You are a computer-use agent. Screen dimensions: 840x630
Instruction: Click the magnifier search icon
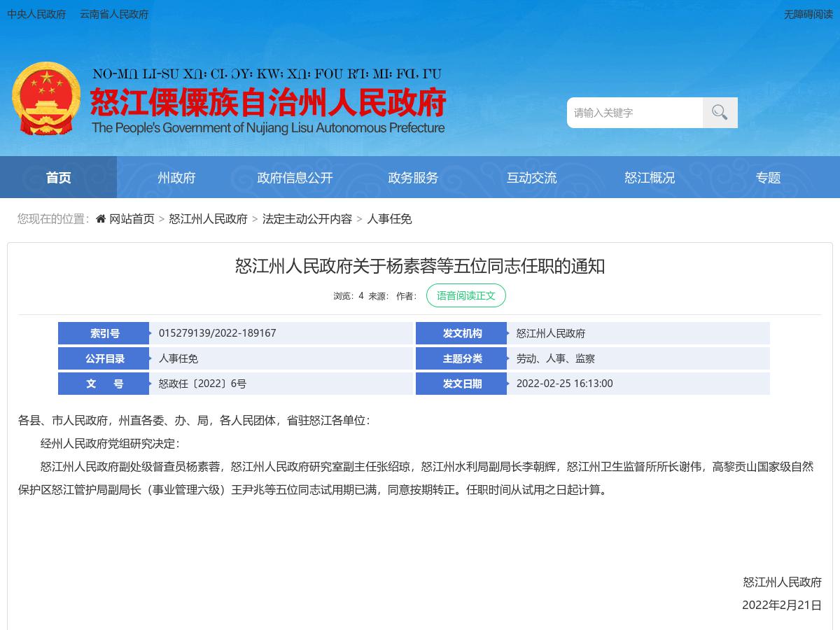tap(719, 112)
